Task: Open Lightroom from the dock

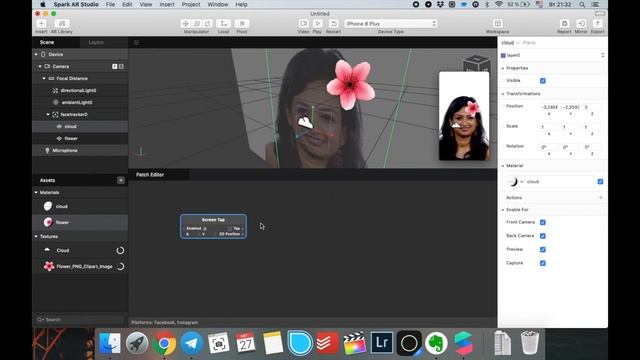Action: 382,343
